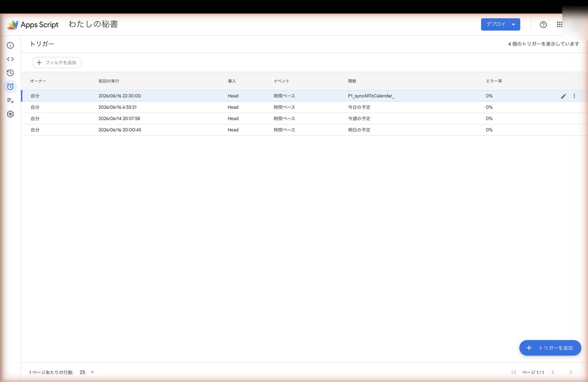Go to first page icon
The image size is (588, 382).
click(x=514, y=372)
